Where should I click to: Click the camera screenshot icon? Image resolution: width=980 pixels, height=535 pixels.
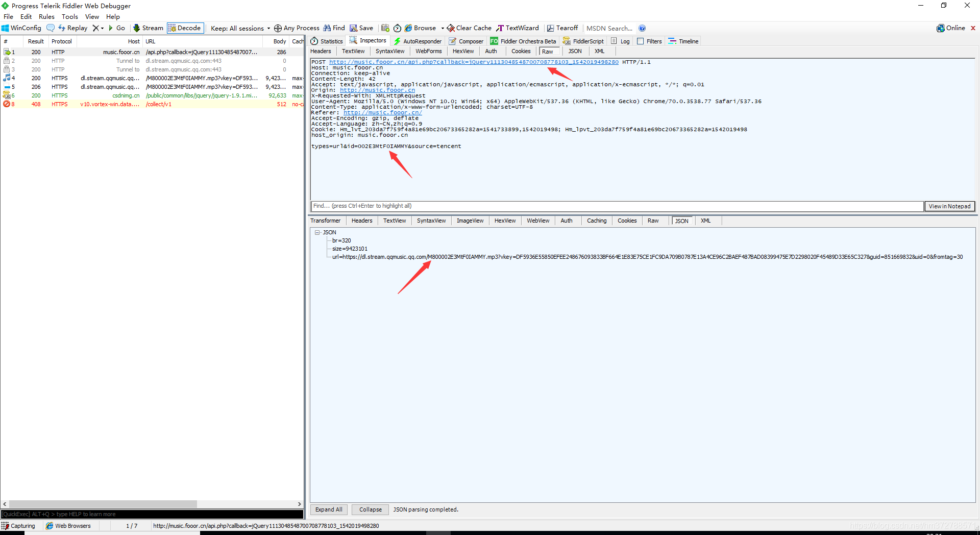click(x=385, y=28)
